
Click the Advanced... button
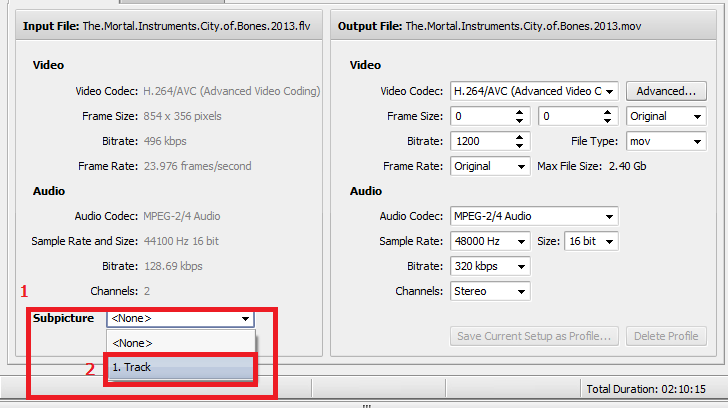click(666, 91)
